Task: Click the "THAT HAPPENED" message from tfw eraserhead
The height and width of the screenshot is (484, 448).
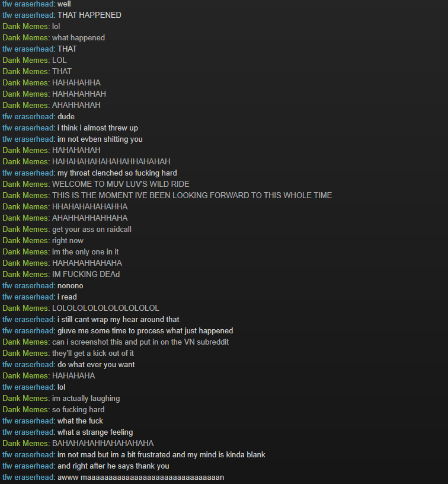Action: click(89, 15)
